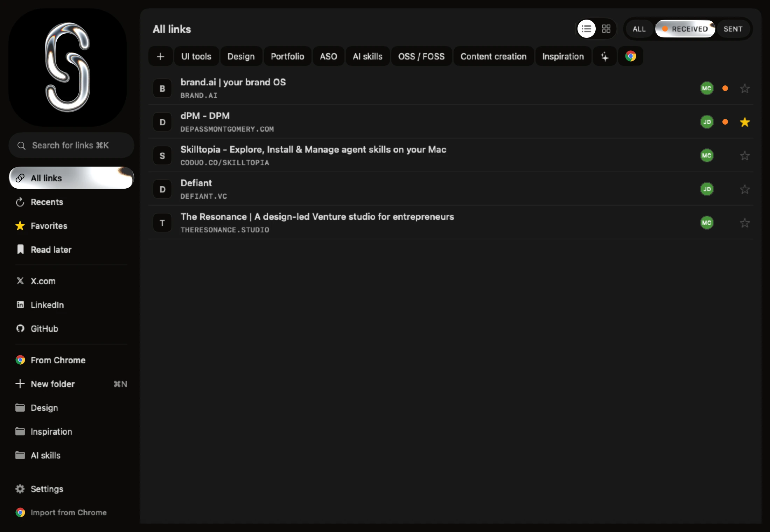Image resolution: width=770 pixels, height=532 pixels.
Task: Open dPM - DPM link title
Action: (x=205, y=116)
